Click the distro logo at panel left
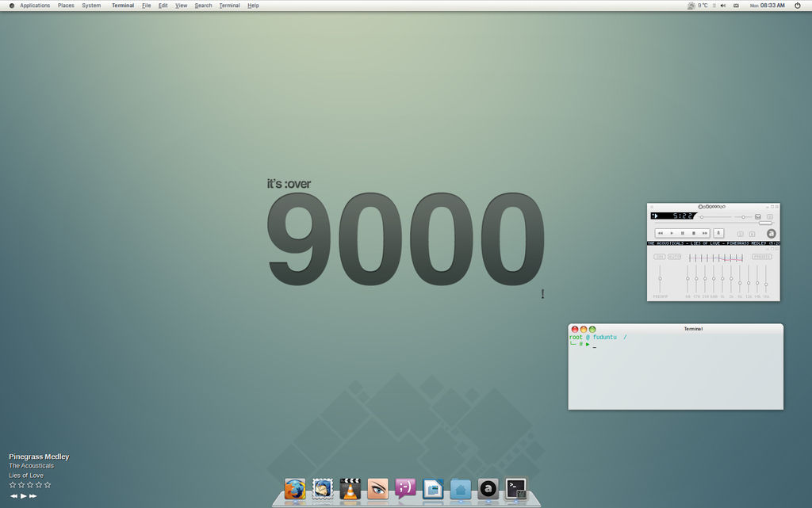The image size is (812, 508). point(11,6)
